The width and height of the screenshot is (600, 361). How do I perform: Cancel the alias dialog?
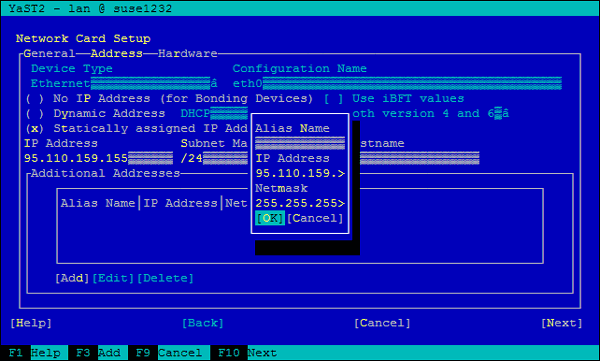pos(315,218)
